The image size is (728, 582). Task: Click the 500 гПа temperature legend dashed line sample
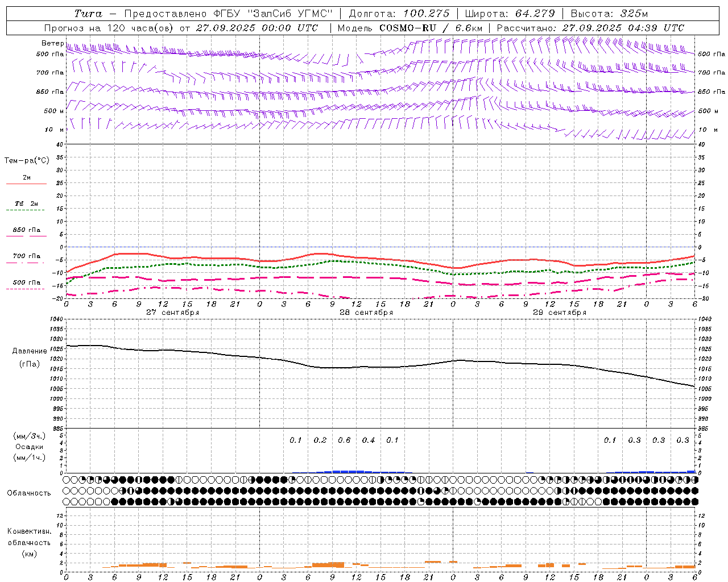pyautogui.click(x=25, y=289)
